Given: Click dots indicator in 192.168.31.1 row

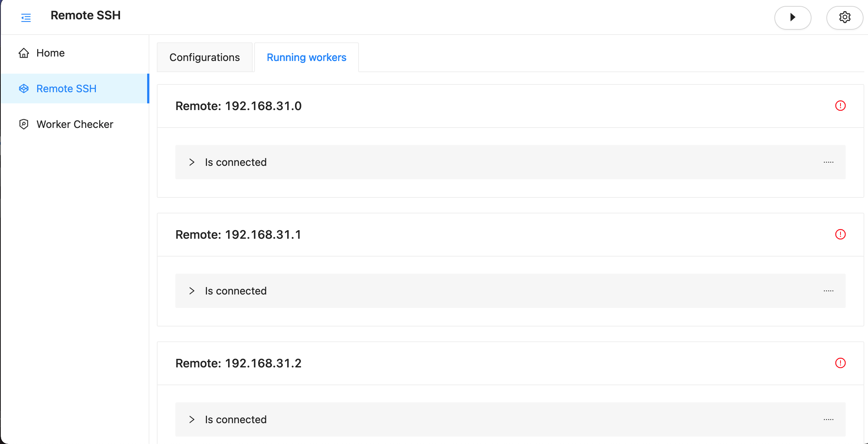Looking at the screenshot, I should pos(828,291).
